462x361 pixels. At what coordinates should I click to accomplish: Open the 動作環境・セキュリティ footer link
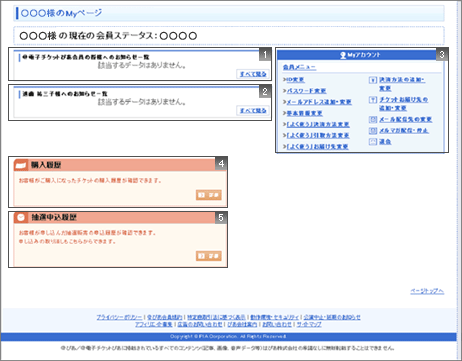click(275, 317)
